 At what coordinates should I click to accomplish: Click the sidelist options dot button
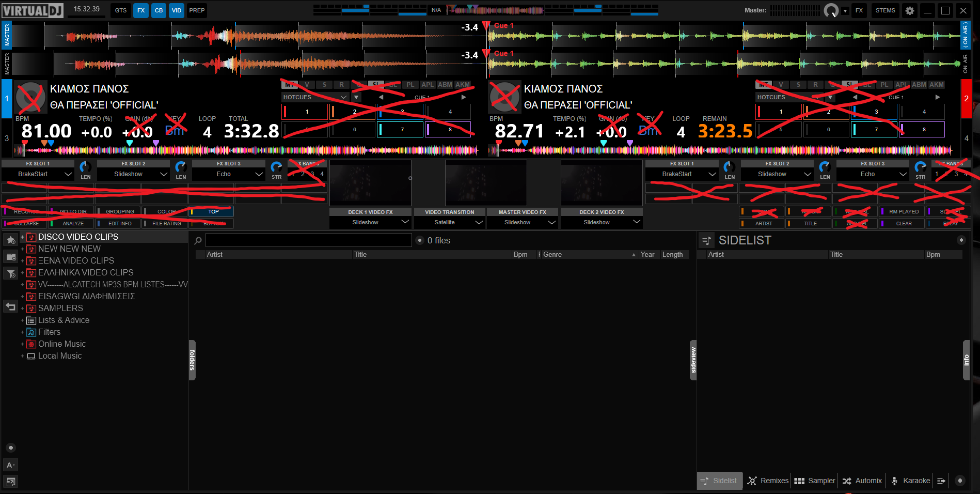(x=961, y=240)
